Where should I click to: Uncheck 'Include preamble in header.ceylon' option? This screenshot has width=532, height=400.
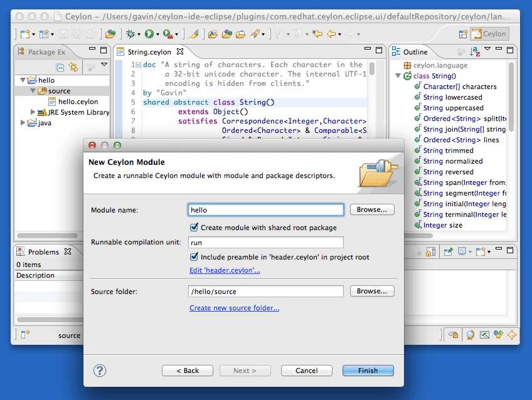(x=194, y=256)
